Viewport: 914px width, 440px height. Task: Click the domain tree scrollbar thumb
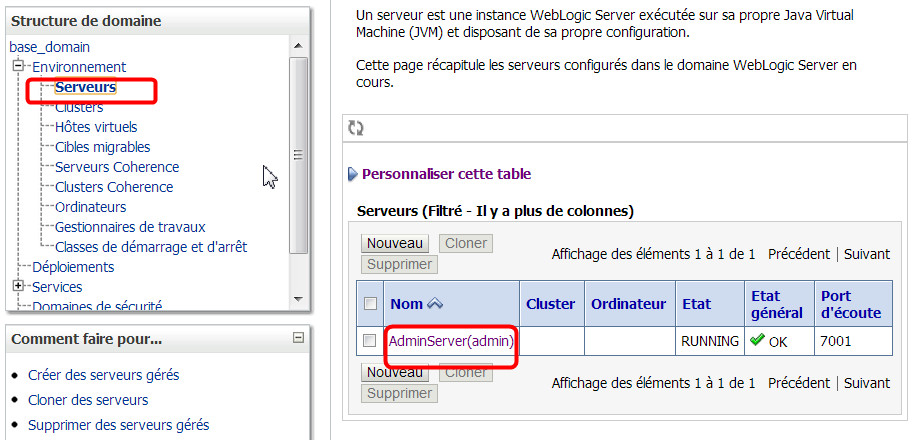298,155
